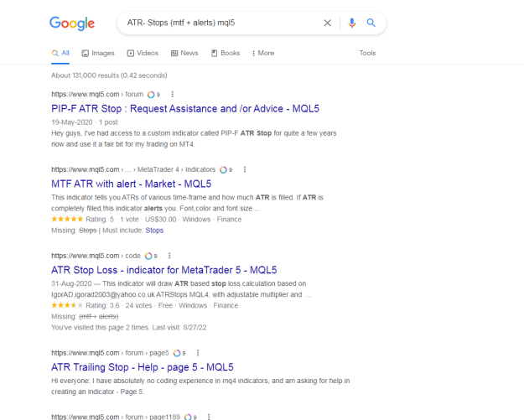Click colored ring extension icon beside PIP-F ATR Stop result
The image size is (524, 420).
151,95
